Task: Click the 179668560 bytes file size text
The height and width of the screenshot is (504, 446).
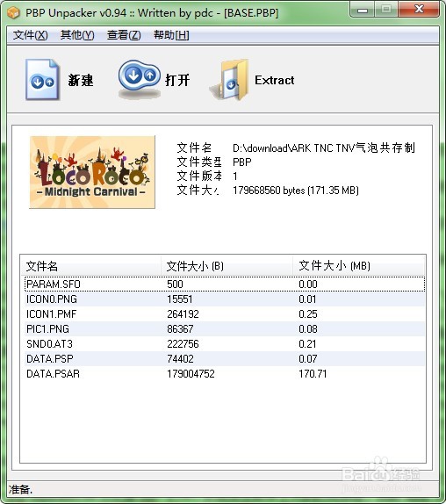Action: tap(296, 191)
